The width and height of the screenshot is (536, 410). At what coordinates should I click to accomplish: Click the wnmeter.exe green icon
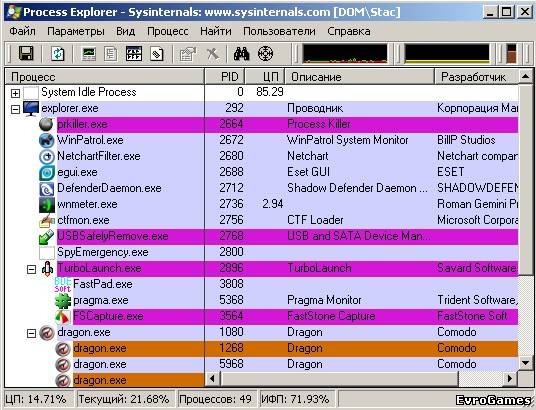(46, 204)
